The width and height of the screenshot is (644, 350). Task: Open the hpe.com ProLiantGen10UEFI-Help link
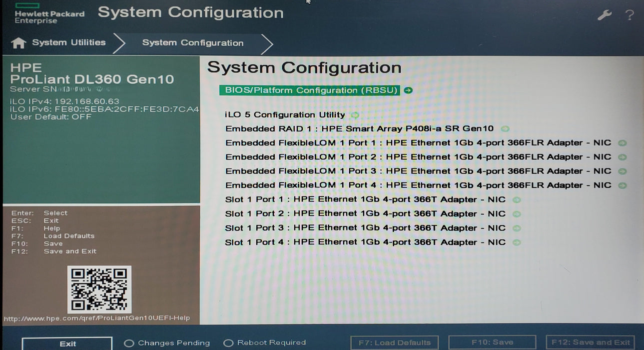tap(97, 318)
